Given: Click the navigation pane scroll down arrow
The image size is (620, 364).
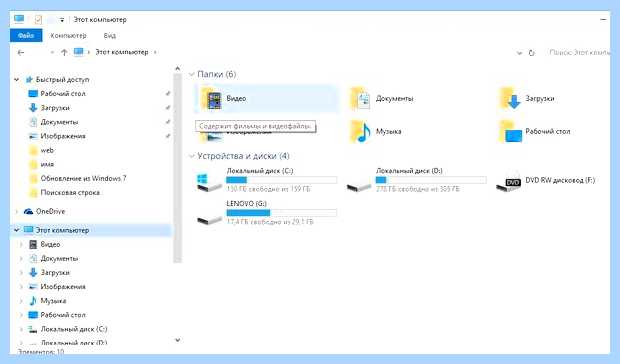Looking at the screenshot, I should click(178, 339).
